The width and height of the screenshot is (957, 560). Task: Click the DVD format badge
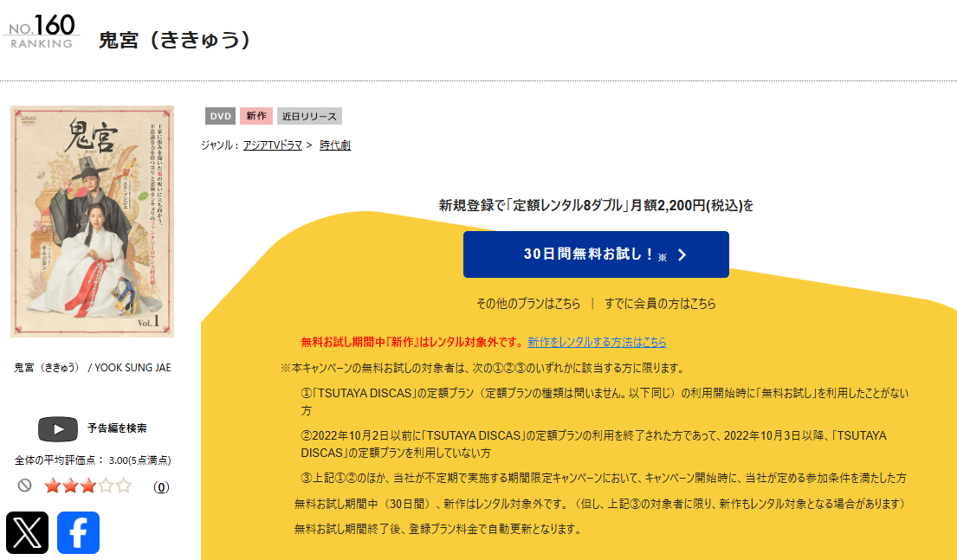pyautogui.click(x=222, y=115)
